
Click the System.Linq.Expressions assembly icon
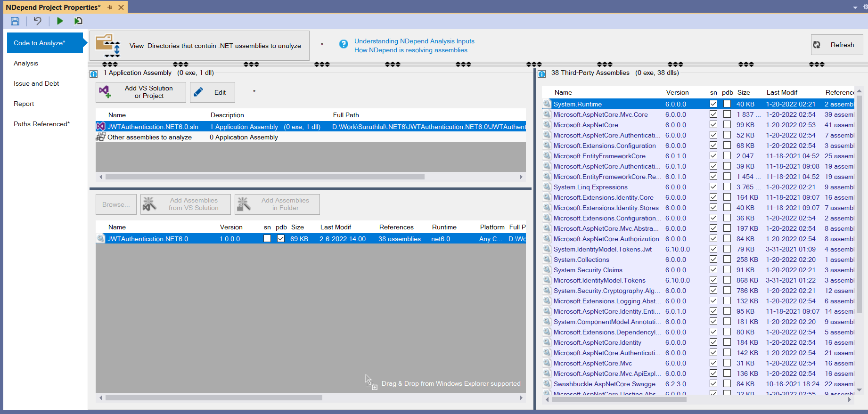coord(547,187)
